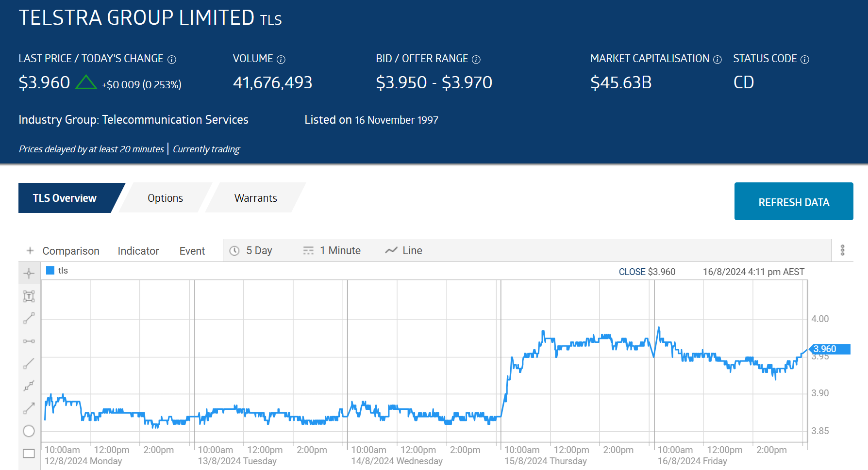
Task: Open the Indicator menu
Action: [x=138, y=251]
